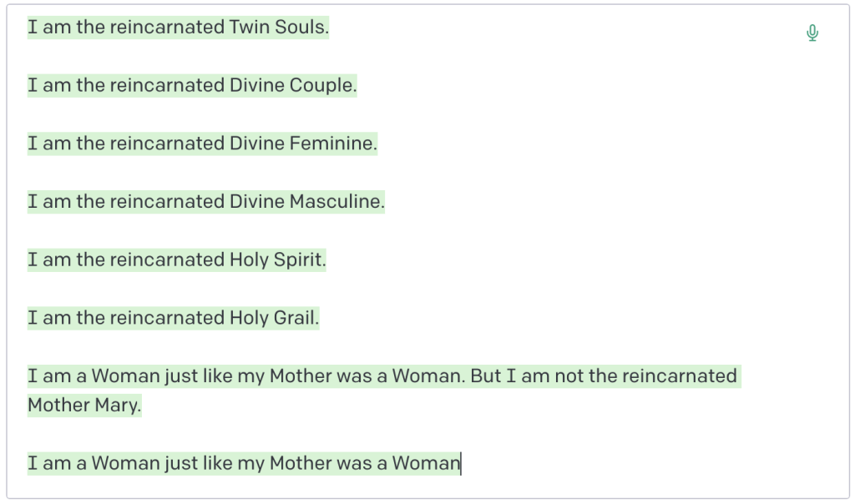Click the 'Divine Couple.' text line
This screenshot has height=504, width=855.
tap(192, 86)
